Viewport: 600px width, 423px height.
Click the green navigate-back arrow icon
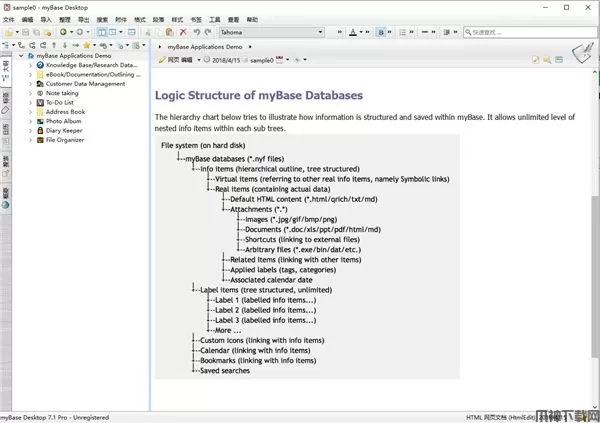65,32
